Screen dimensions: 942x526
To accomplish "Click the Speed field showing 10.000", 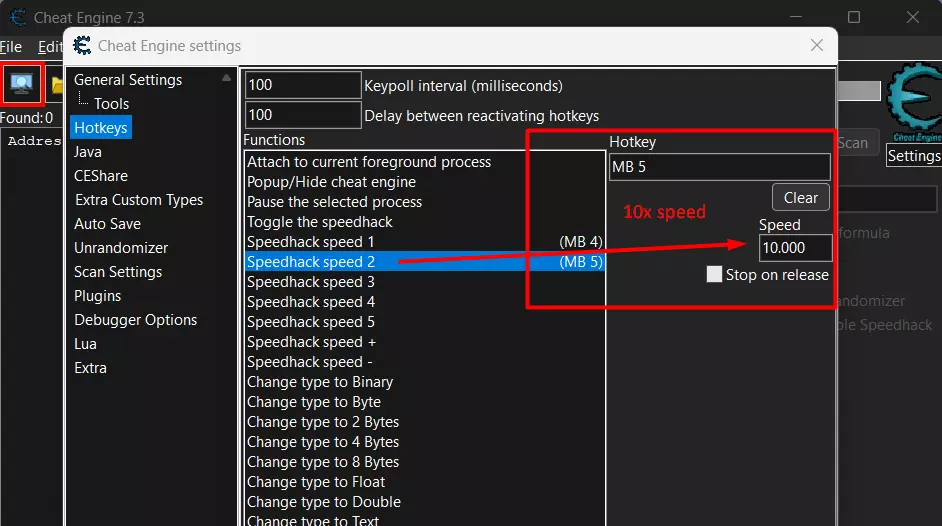I will tap(795, 248).
